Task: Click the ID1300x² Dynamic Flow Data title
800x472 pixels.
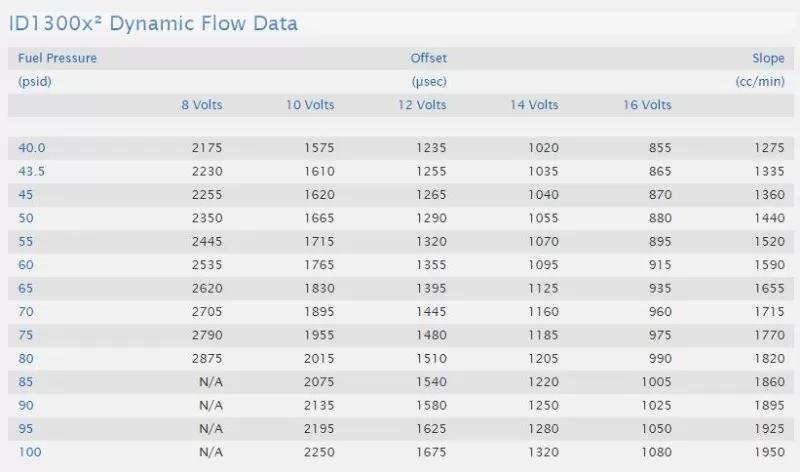Action: point(153,23)
